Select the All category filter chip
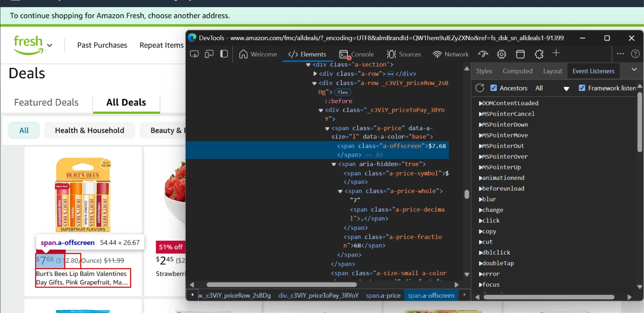Viewport: 644px width, 313px height. click(24, 130)
